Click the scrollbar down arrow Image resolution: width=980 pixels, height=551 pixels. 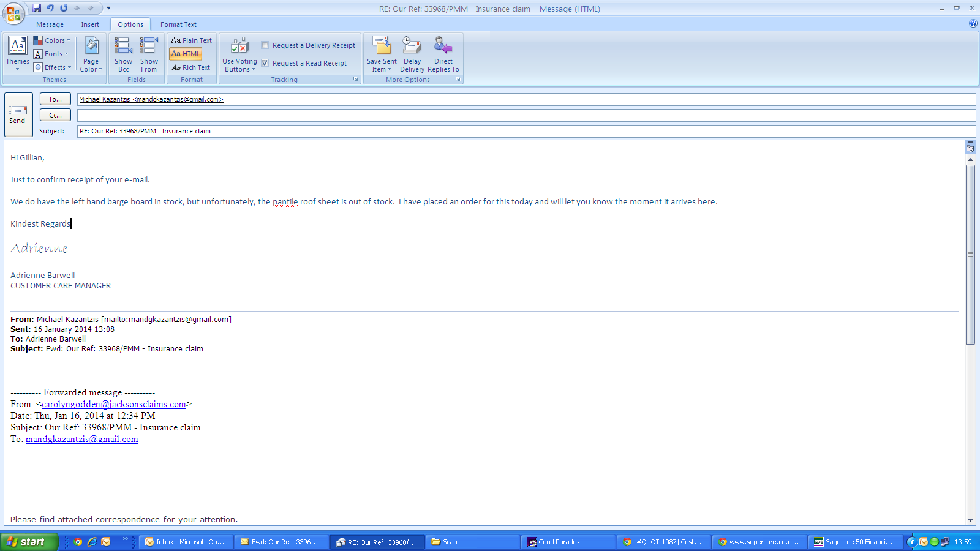[x=970, y=520]
